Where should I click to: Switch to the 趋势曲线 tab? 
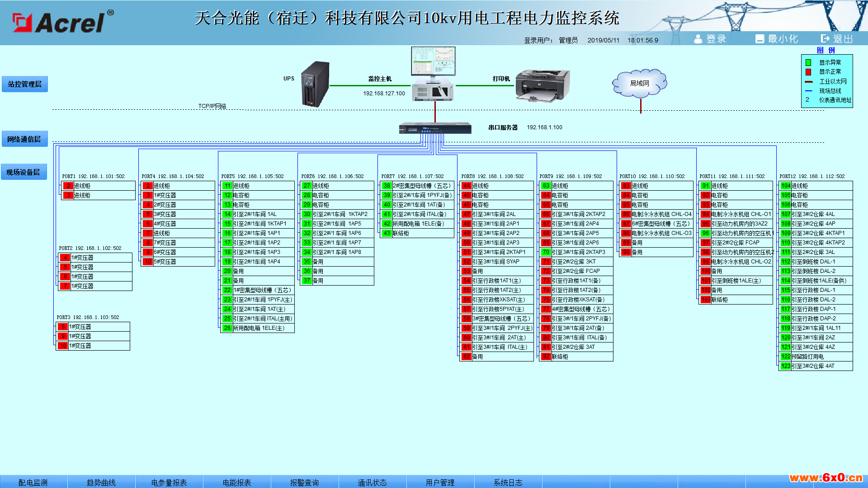pyautogui.click(x=101, y=482)
